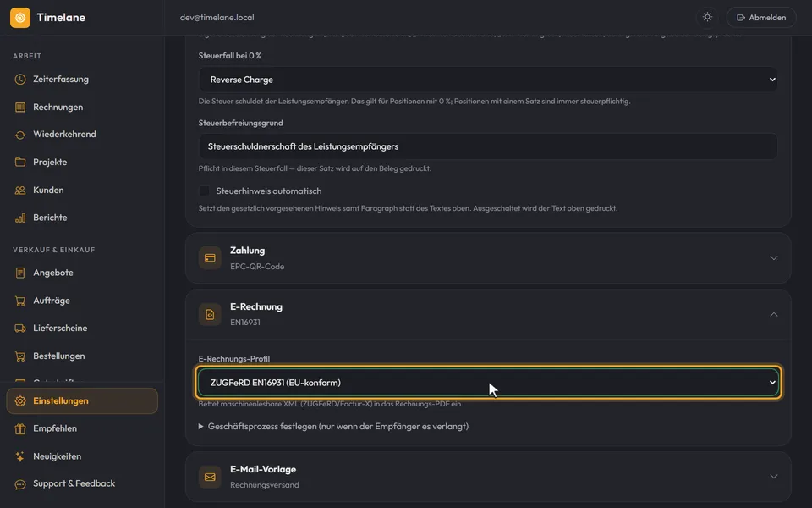The image size is (812, 508).
Task: Collapse the E-Rechnung section chevron
Action: click(774, 314)
